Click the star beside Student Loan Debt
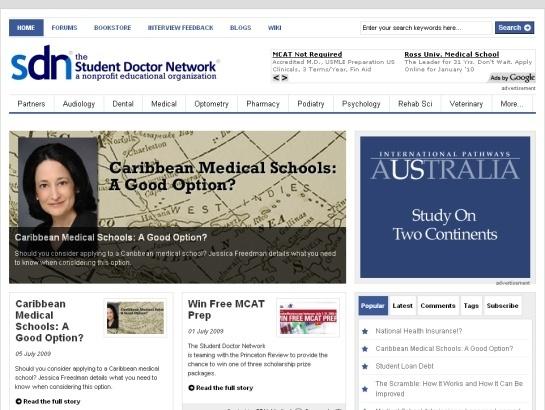Viewport: 545px width, 410px height. coord(365,366)
